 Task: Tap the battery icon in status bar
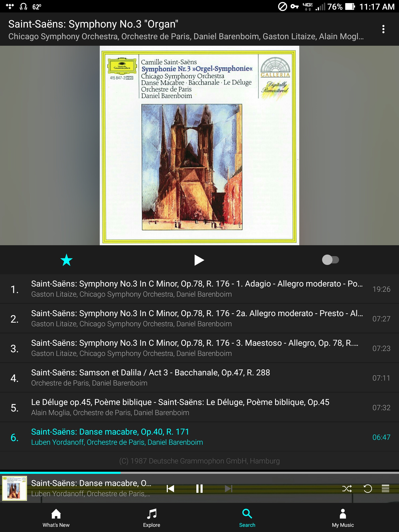(350, 6)
